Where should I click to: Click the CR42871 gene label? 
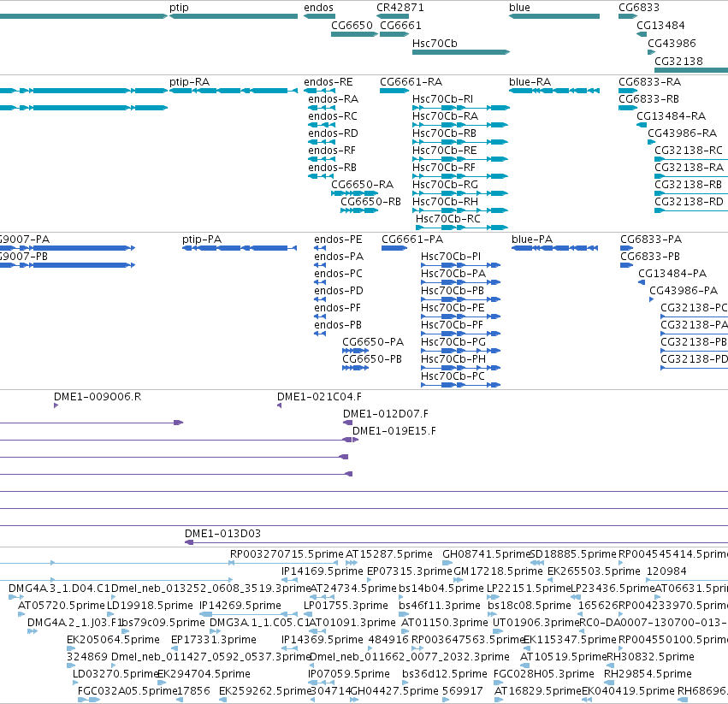click(400, 8)
